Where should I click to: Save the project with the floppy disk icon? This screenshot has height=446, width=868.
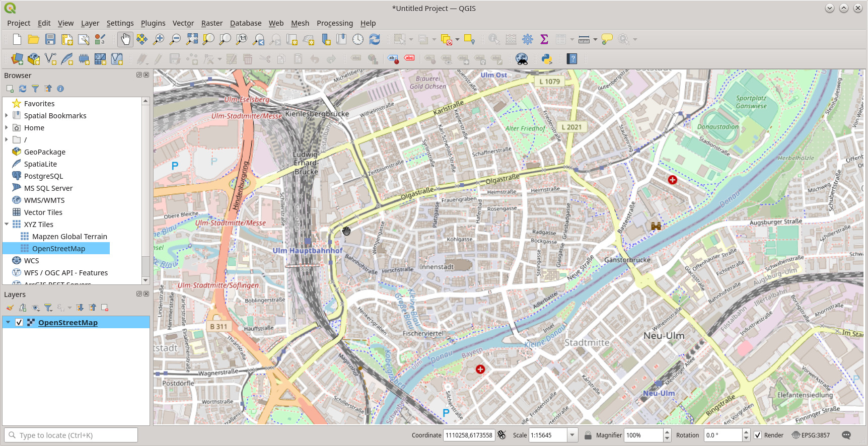[50, 39]
